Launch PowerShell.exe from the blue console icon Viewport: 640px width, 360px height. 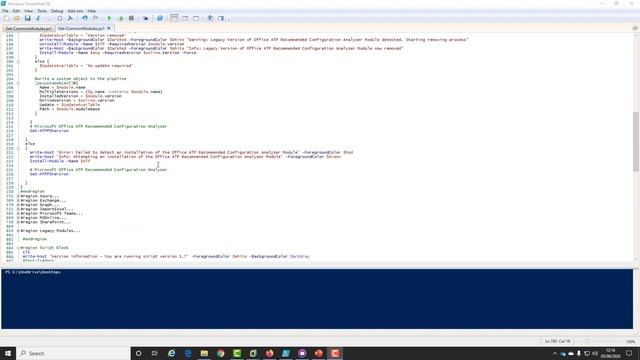[160, 18]
